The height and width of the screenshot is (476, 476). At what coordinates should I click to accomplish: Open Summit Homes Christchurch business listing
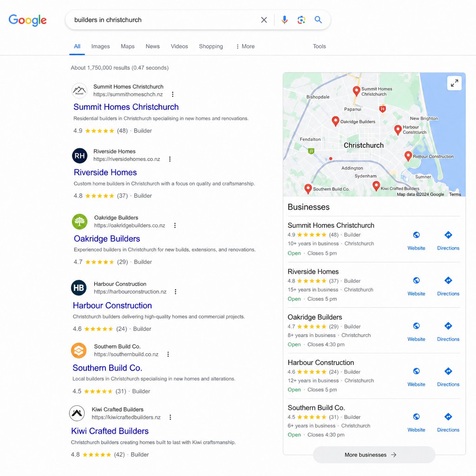pyautogui.click(x=331, y=225)
